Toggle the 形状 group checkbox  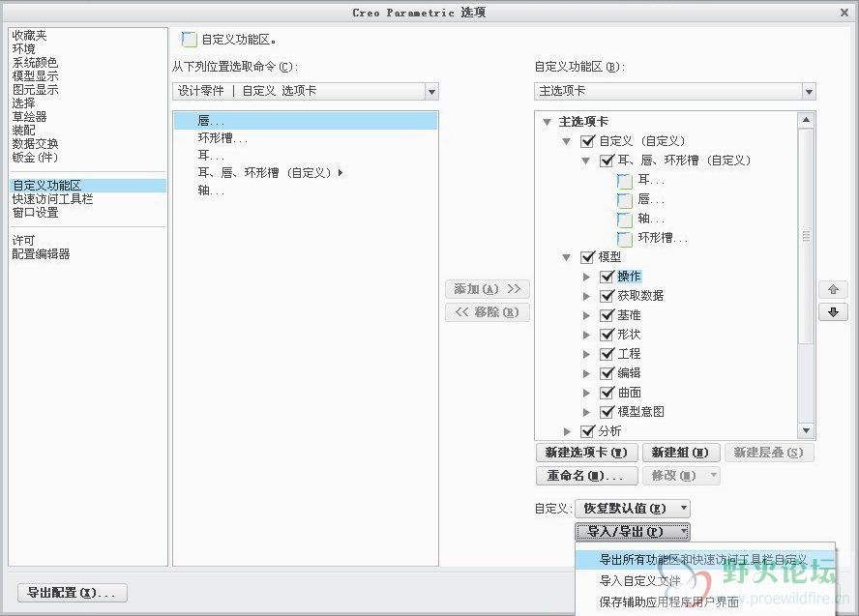click(607, 335)
